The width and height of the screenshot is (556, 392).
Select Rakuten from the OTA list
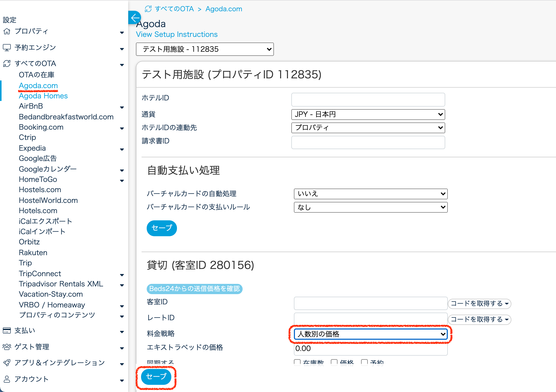pos(33,253)
